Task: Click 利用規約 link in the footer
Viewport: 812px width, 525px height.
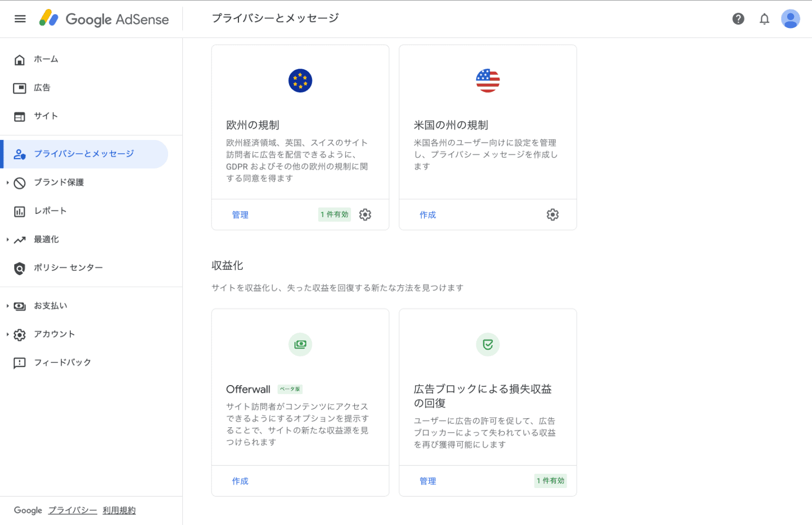Action: pyautogui.click(x=119, y=510)
